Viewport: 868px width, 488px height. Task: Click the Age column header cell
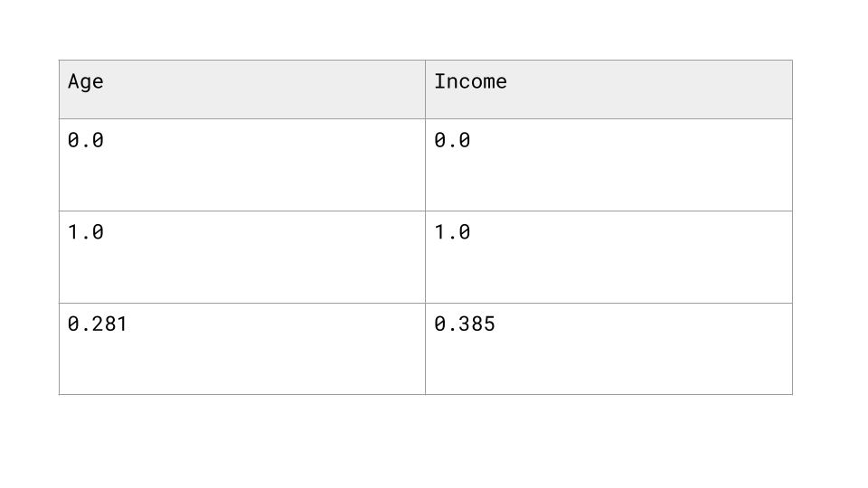click(x=242, y=89)
